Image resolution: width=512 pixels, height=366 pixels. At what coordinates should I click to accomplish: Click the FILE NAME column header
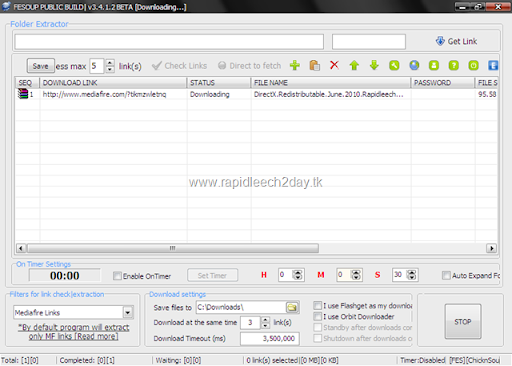(331, 83)
